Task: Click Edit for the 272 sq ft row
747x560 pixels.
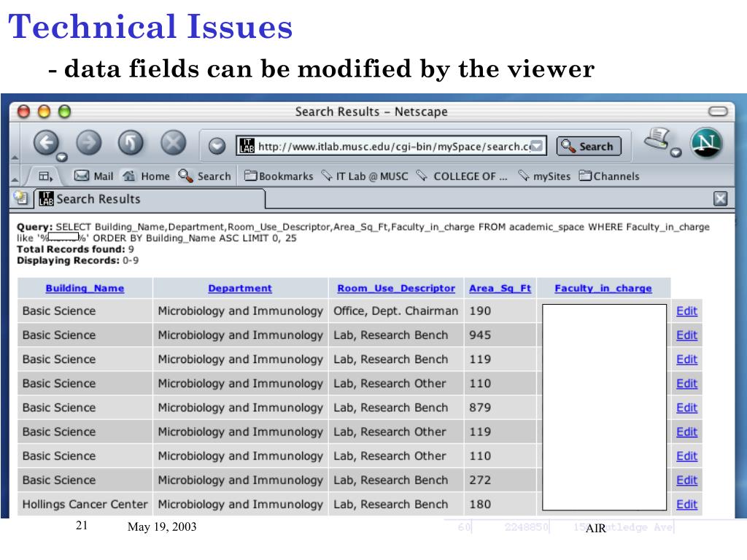Action: click(686, 480)
